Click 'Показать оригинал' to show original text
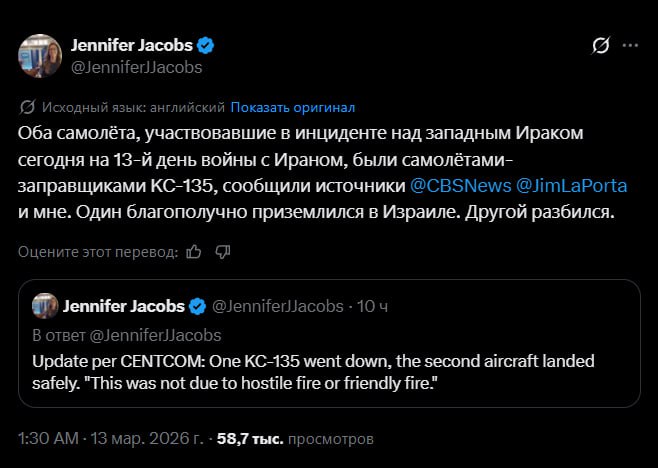This screenshot has width=658, height=468. click(293, 107)
